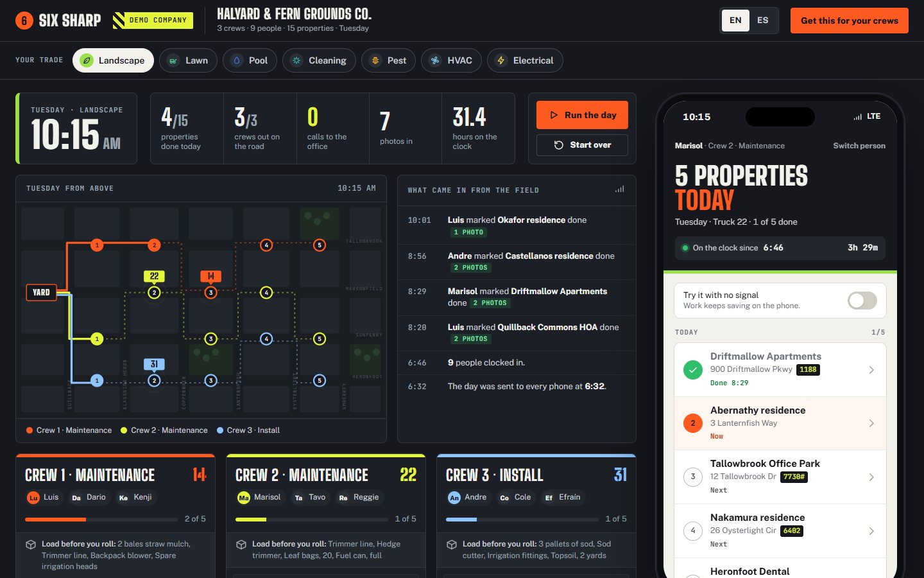
Task: Expand Driftmallow Apartments row chevron
Action: pyautogui.click(x=871, y=370)
